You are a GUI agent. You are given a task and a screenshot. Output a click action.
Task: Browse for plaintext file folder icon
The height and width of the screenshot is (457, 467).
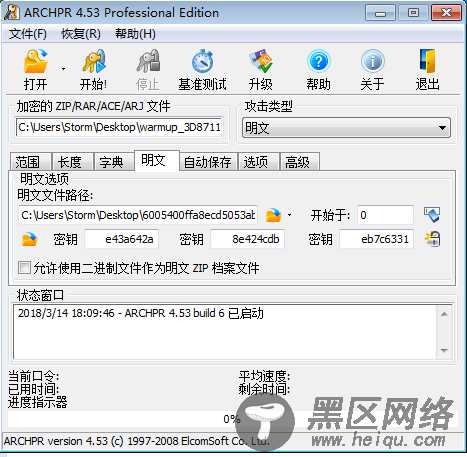pyautogui.click(x=273, y=215)
